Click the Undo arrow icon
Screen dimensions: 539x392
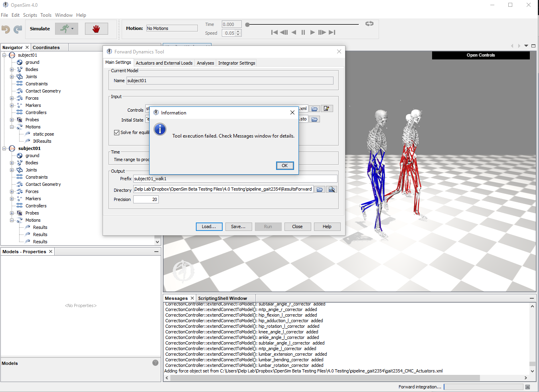pyautogui.click(x=6, y=29)
